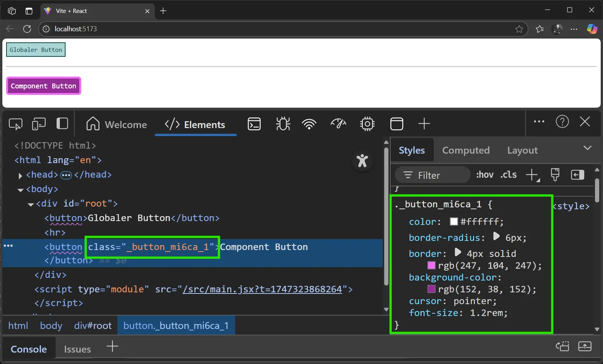603x364 pixels.
Task: Open the Sources bug icon tool
Action: (283, 124)
